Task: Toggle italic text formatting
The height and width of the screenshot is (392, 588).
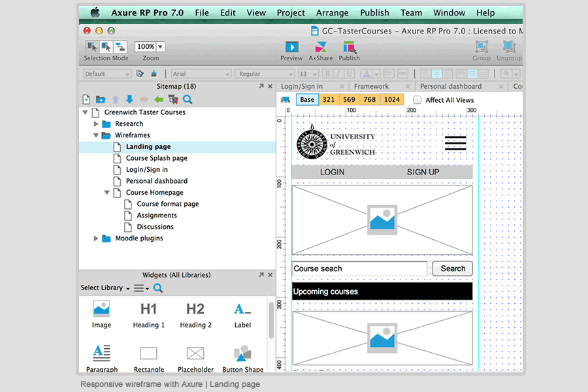Action: click(339, 73)
